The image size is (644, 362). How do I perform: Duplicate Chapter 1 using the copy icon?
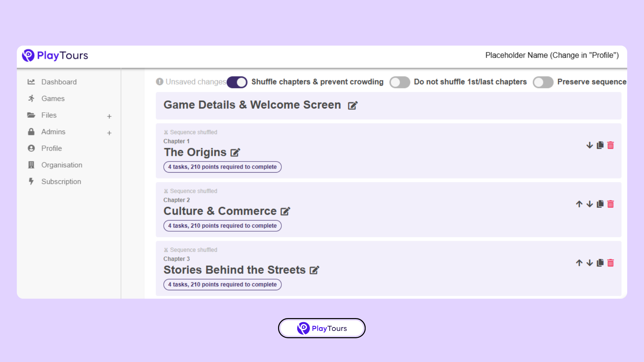pyautogui.click(x=600, y=145)
